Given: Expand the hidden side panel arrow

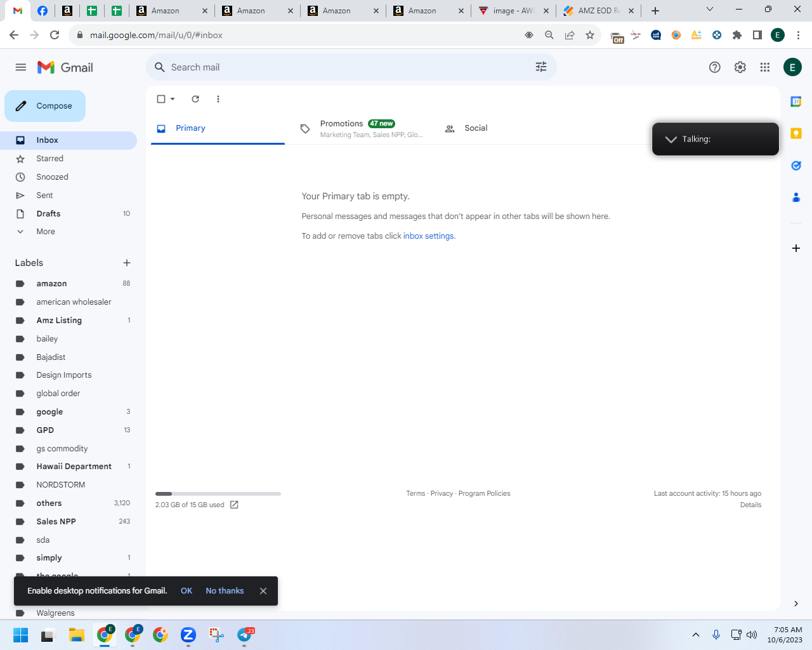Looking at the screenshot, I should coord(796,604).
